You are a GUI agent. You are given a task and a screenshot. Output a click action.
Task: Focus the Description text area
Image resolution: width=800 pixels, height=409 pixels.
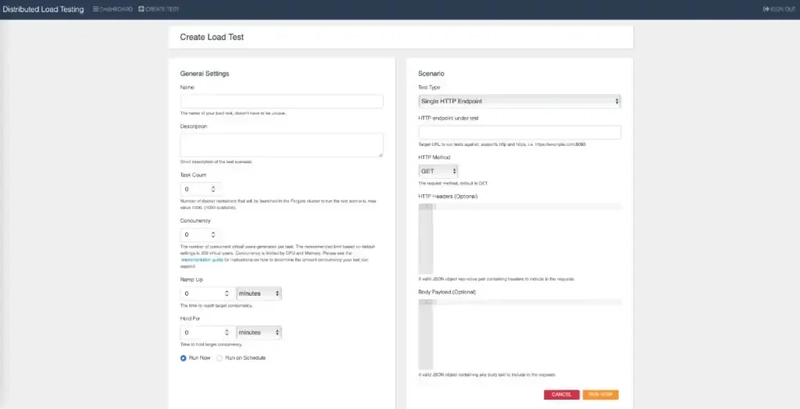pyautogui.click(x=282, y=145)
